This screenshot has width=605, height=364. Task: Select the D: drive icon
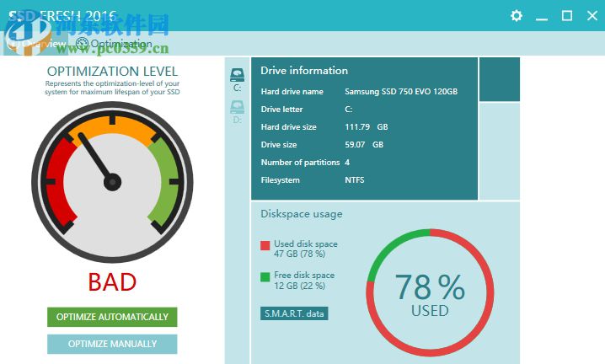coord(238,112)
